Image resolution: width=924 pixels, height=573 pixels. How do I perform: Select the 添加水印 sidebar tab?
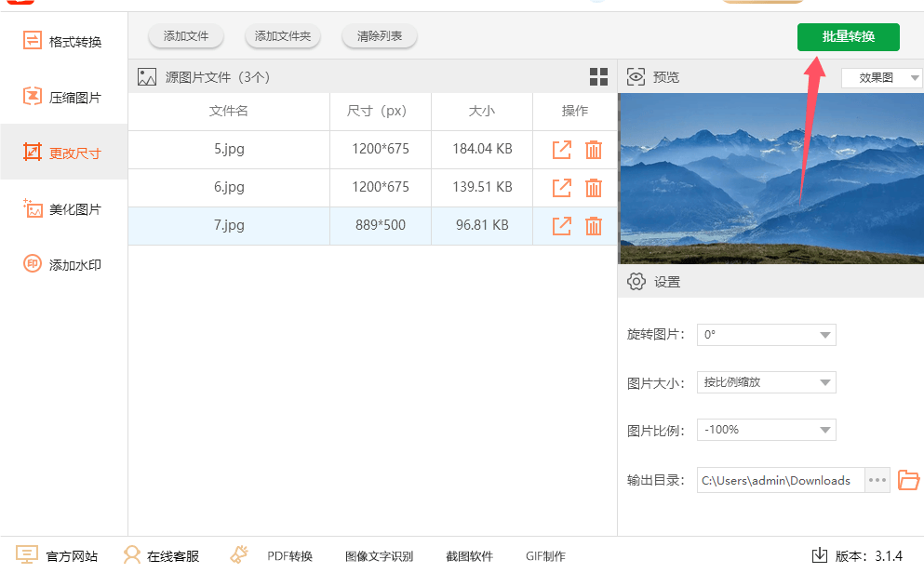coord(63,264)
